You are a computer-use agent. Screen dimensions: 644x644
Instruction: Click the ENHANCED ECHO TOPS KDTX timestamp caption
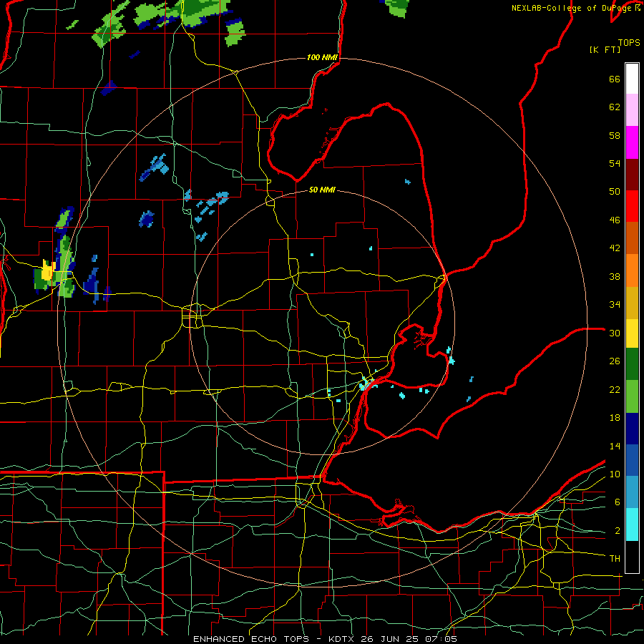coord(325,639)
